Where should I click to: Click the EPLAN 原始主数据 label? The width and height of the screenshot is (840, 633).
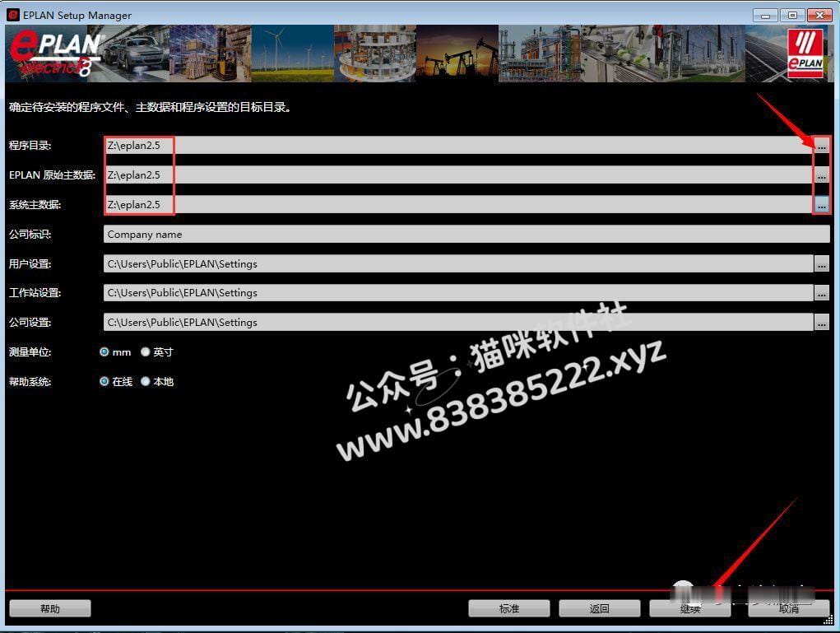(x=52, y=175)
